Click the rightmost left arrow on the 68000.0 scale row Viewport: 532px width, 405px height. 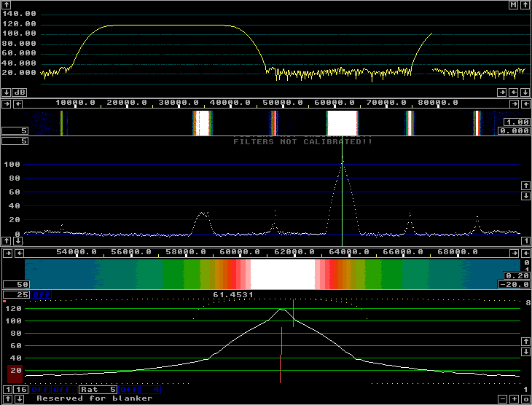(525, 253)
